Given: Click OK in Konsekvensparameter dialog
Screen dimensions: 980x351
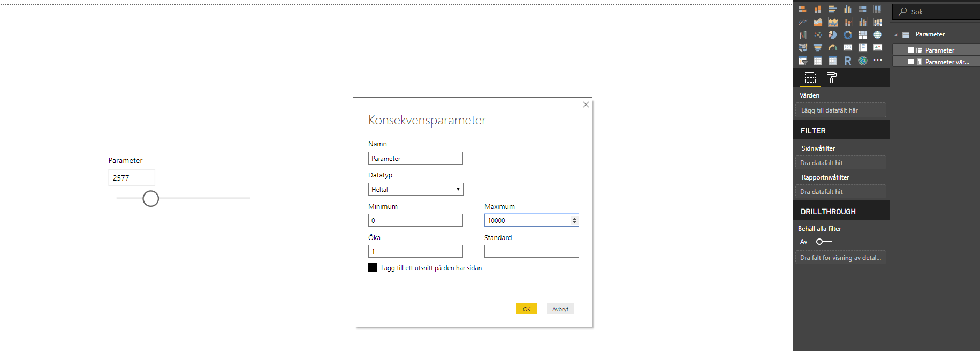Looking at the screenshot, I should point(527,309).
